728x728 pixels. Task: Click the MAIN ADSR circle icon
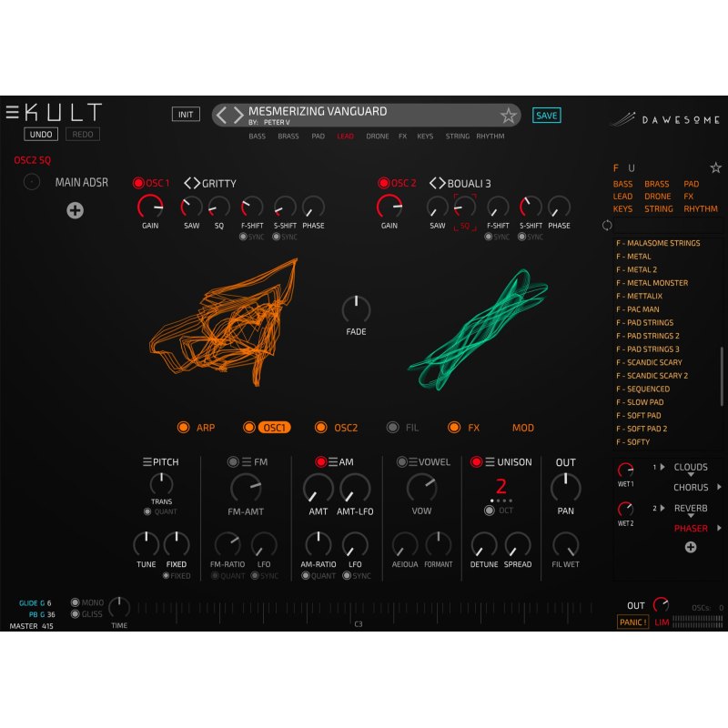pos(32,182)
